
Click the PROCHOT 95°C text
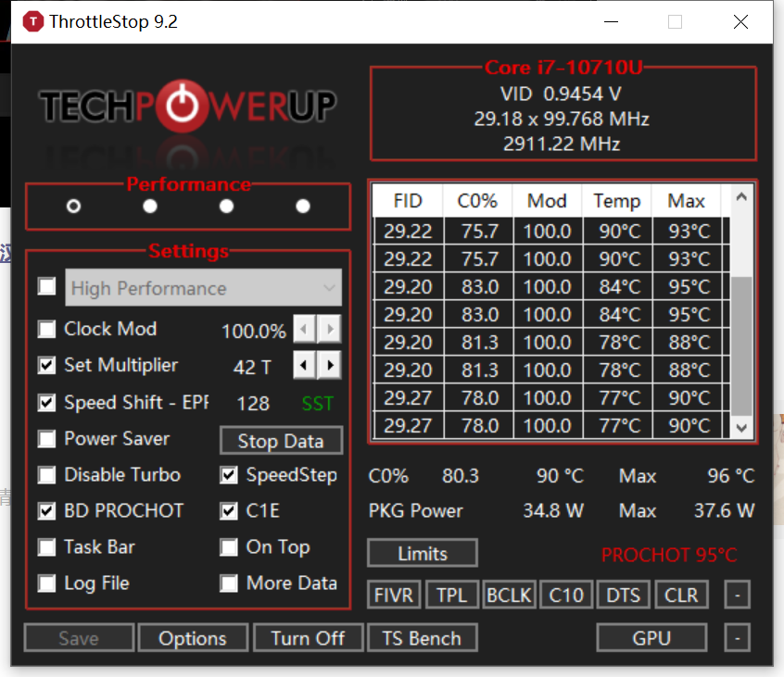(x=669, y=555)
